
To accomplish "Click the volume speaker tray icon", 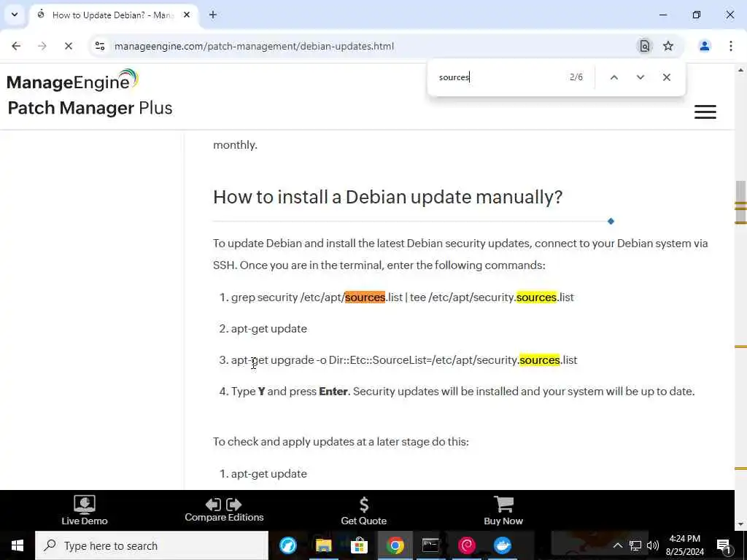I will (653, 545).
